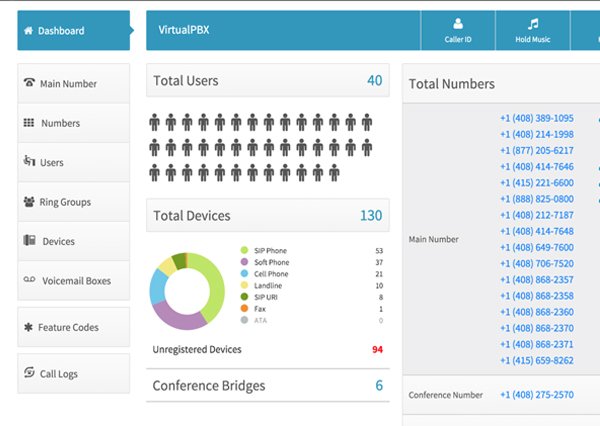Viewport: 600px width, 426px height.
Task: Click the Voicemail Boxes tape icon
Action: [29, 279]
